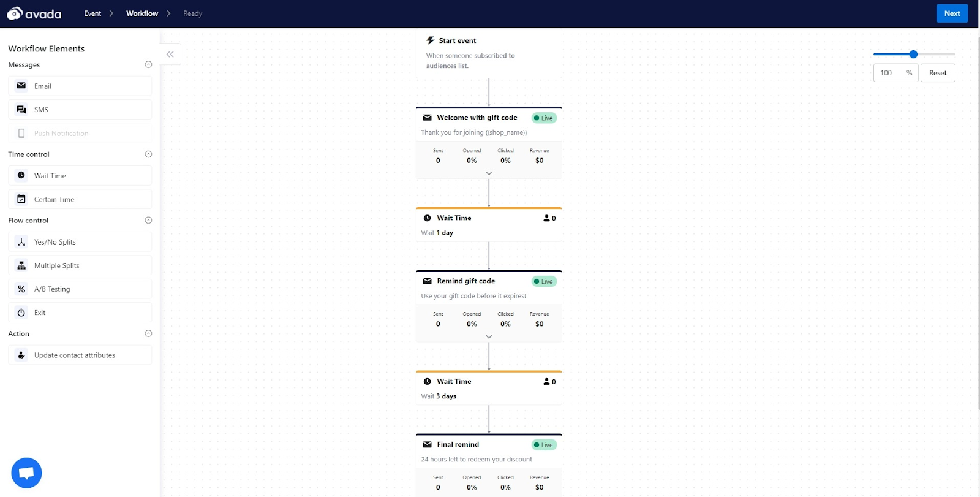Select the Exit power icon
The image size is (980, 497).
pyautogui.click(x=21, y=313)
